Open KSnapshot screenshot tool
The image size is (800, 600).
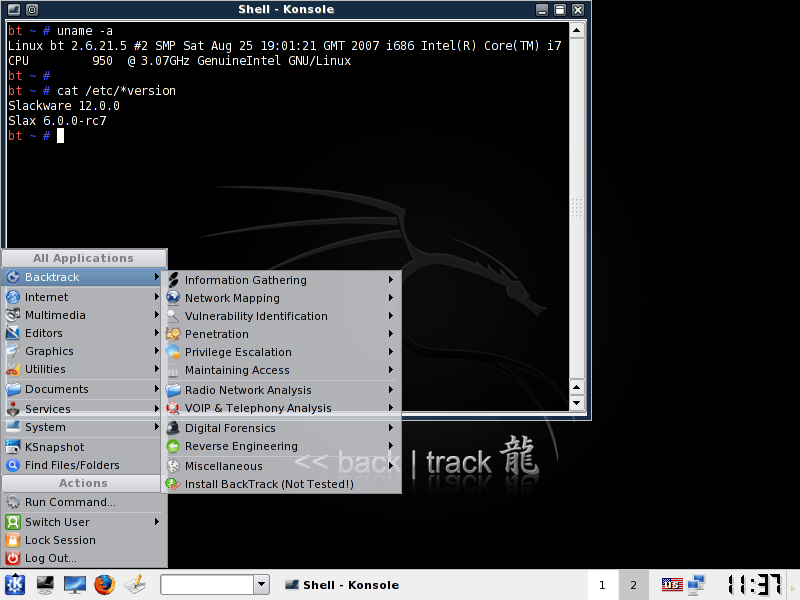(55, 447)
